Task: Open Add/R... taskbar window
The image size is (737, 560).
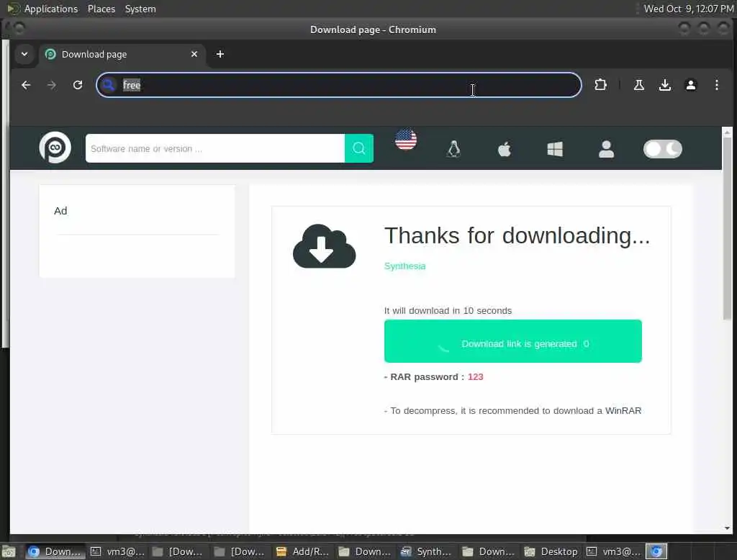Action: (302, 551)
